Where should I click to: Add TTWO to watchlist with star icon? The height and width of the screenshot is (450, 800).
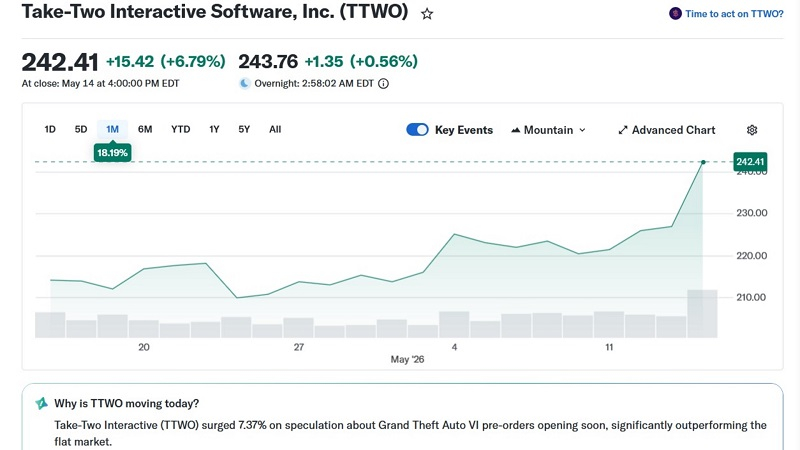[x=427, y=14]
